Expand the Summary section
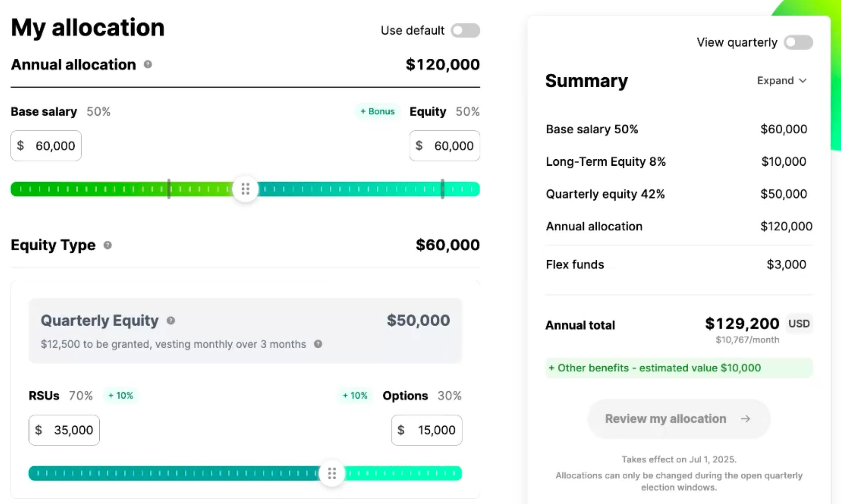 (x=782, y=81)
